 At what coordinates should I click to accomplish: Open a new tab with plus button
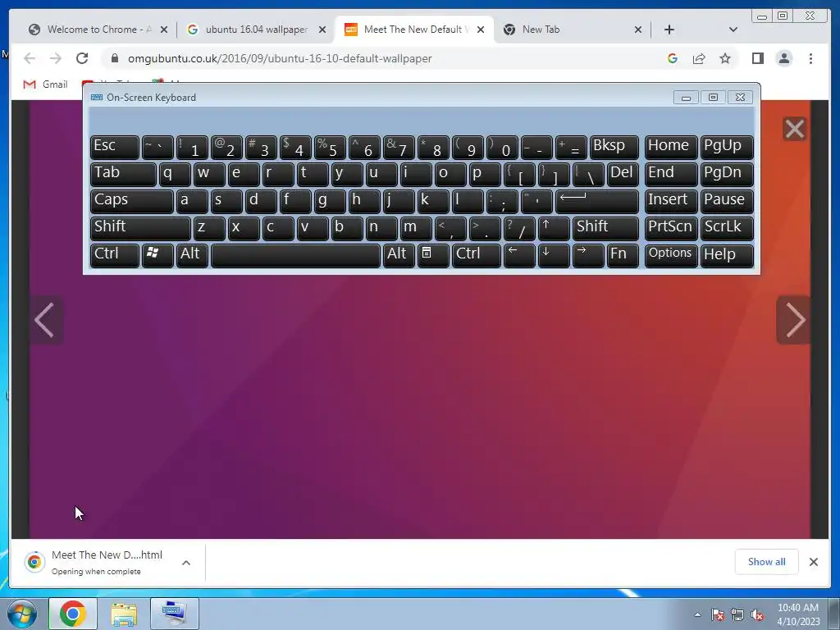pos(669,30)
